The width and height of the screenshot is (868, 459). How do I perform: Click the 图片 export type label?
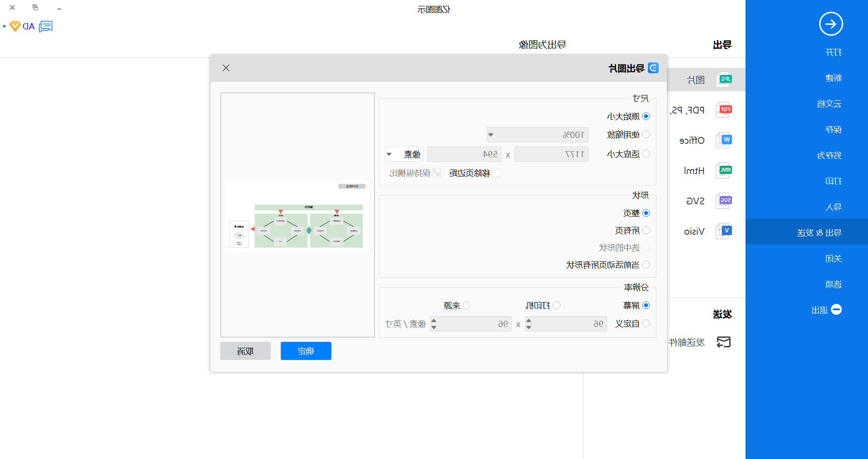696,80
